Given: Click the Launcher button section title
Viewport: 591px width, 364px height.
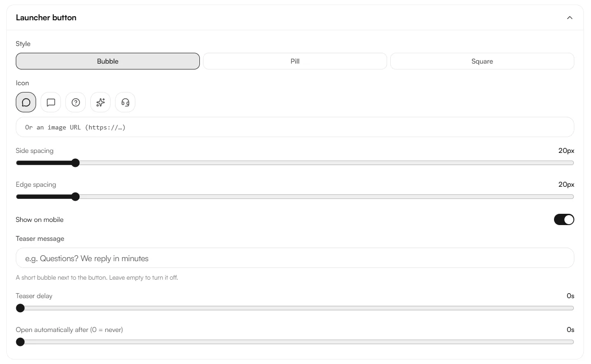Looking at the screenshot, I should point(46,18).
